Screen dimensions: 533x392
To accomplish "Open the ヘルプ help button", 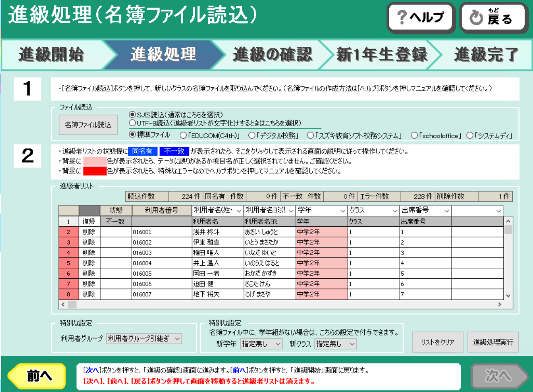I will [421, 17].
